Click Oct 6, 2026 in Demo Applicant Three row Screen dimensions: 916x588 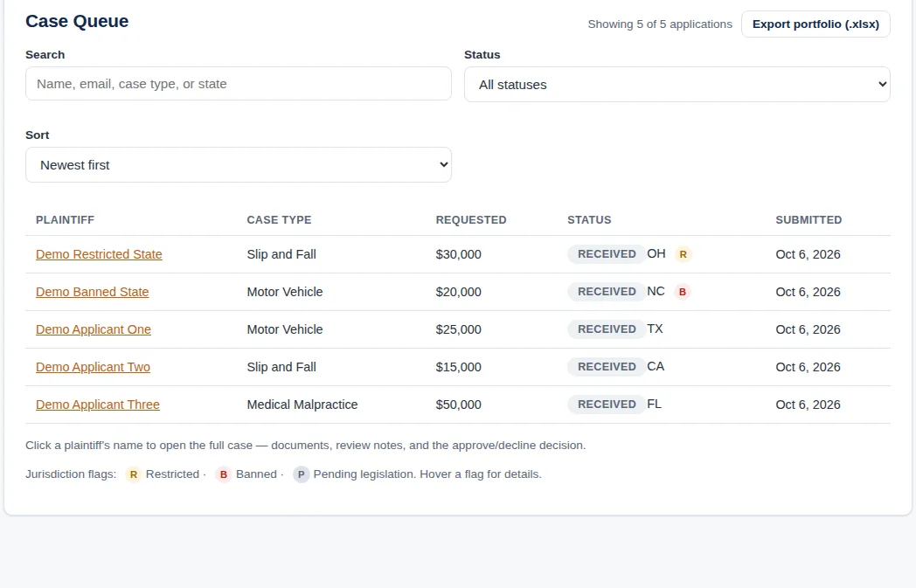pyautogui.click(x=808, y=405)
